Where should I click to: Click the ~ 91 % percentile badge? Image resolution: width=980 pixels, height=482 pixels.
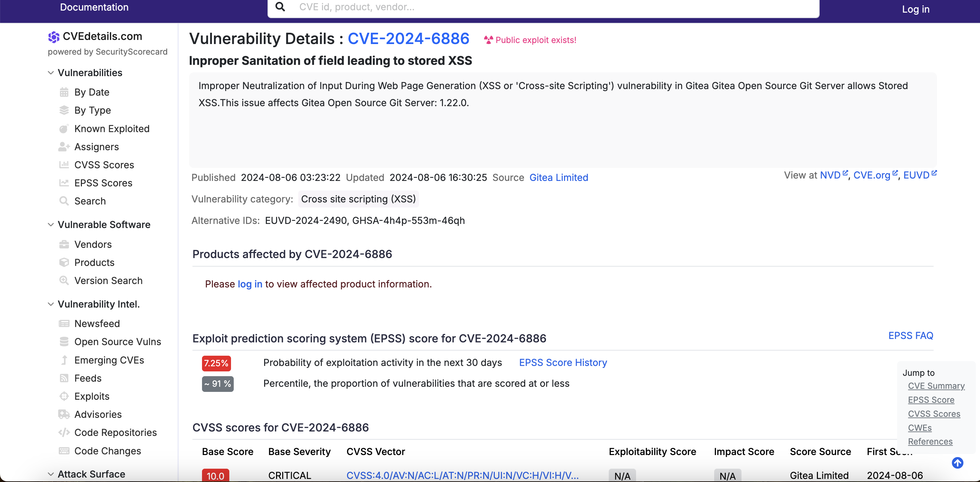(218, 384)
